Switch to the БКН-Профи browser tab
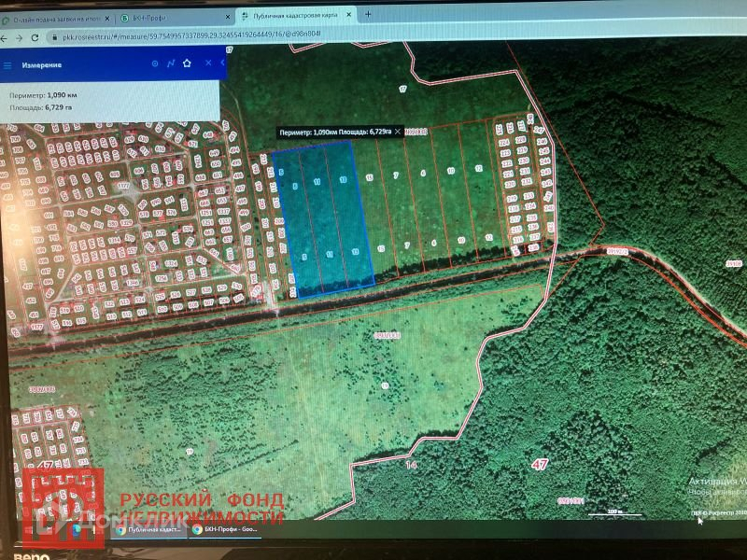The width and height of the screenshot is (747, 560). (x=174, y=18)
